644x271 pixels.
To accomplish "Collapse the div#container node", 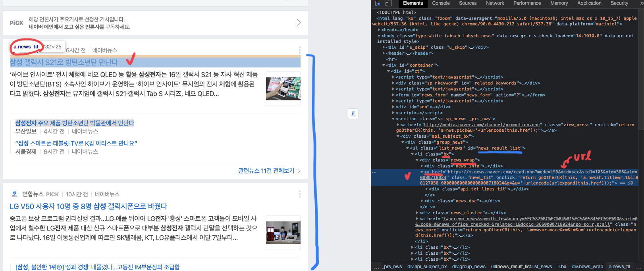I will tap(384, 65).
